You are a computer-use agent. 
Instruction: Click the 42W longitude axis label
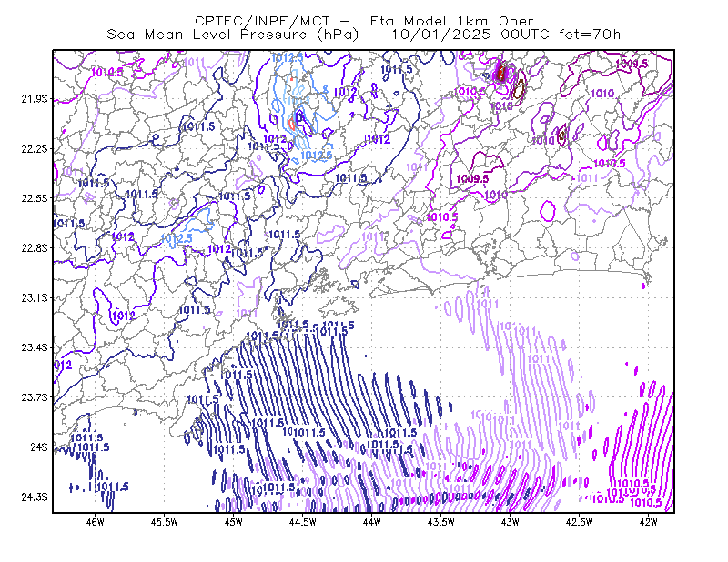click(x=648, y=522)
